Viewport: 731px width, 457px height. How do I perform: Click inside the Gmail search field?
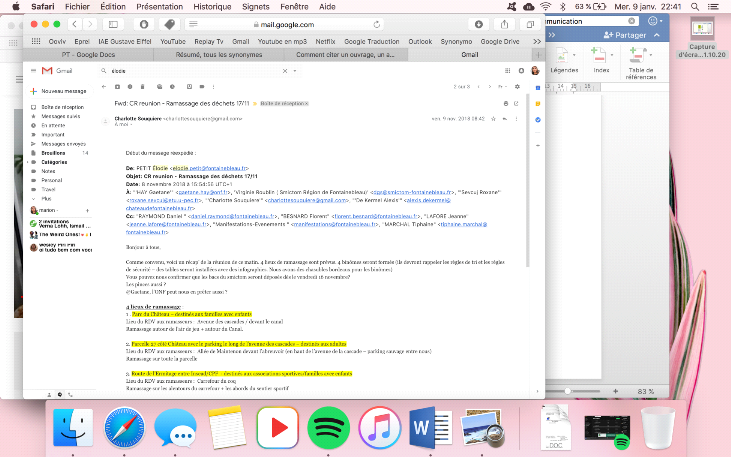(x=200, y=71)
